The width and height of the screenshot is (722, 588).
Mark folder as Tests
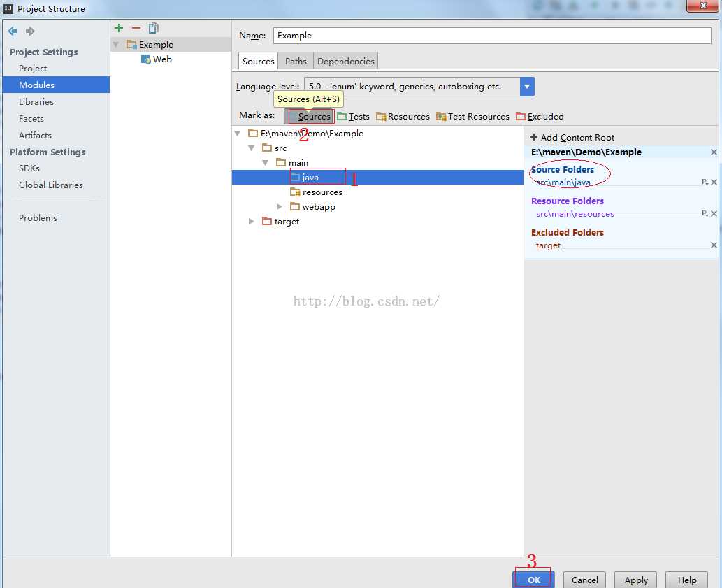tap(353, 117)
